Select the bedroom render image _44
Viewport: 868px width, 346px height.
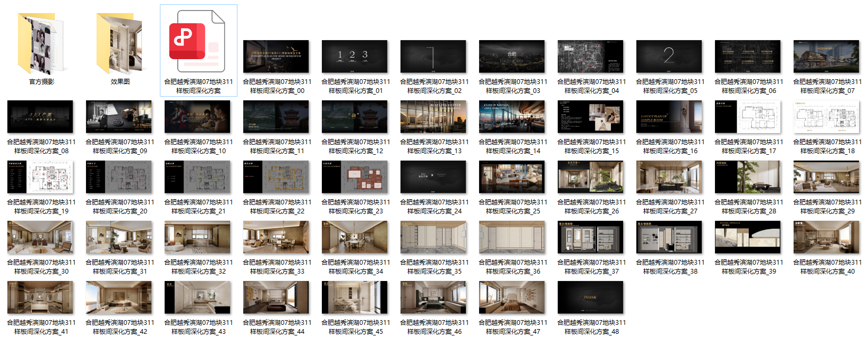pyautogui.click(x=276, y=297)
